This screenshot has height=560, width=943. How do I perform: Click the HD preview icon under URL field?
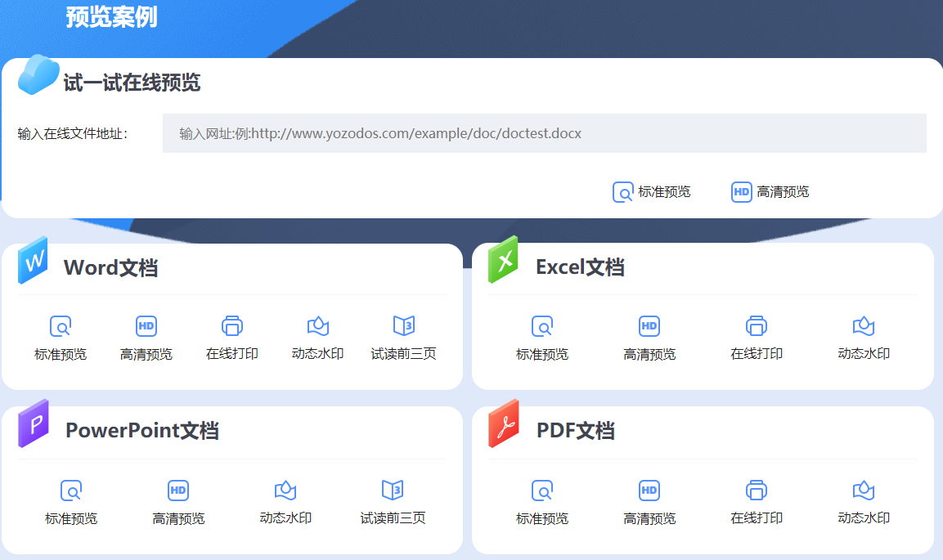click(x=742, y=192)
